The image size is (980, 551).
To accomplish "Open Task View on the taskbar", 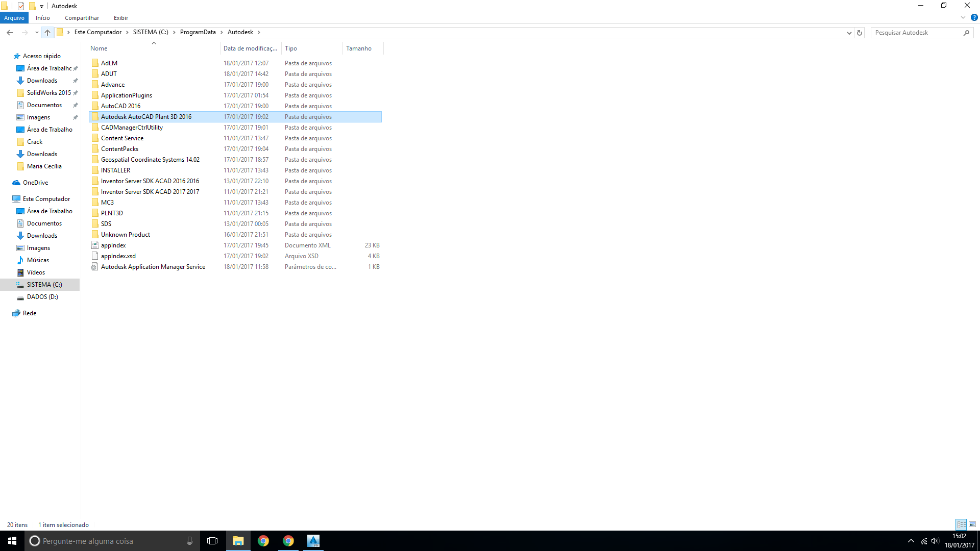I will click(212, 541).
